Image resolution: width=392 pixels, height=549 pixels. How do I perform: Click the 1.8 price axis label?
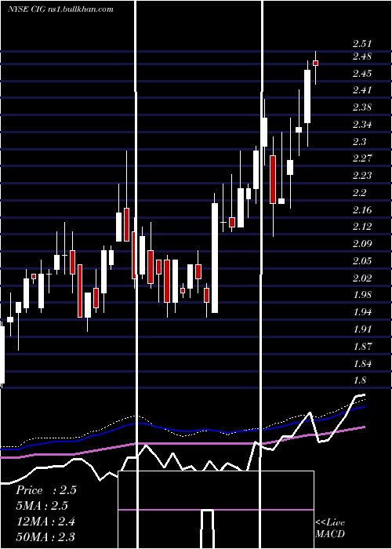(359, 380)
